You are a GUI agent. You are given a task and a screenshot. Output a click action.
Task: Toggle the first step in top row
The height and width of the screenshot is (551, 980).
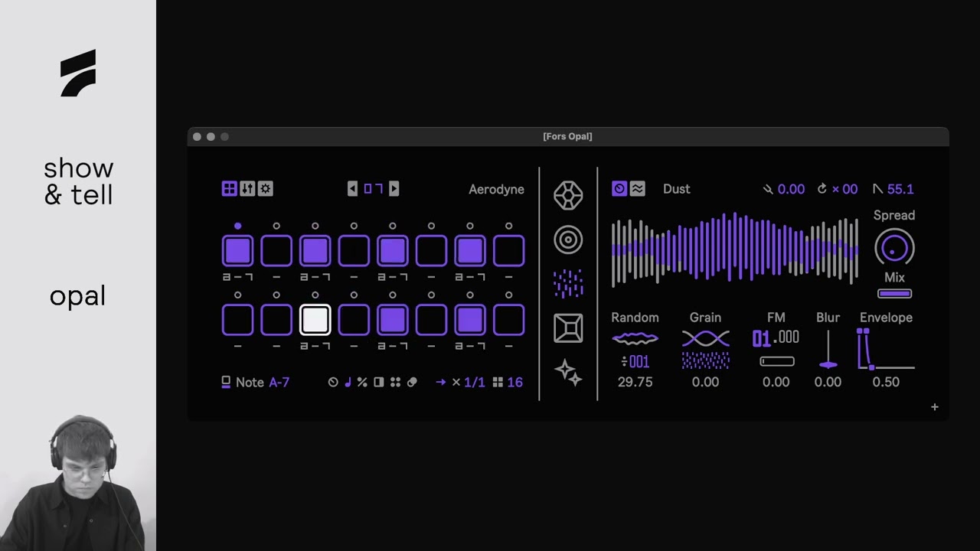[237, 251]
